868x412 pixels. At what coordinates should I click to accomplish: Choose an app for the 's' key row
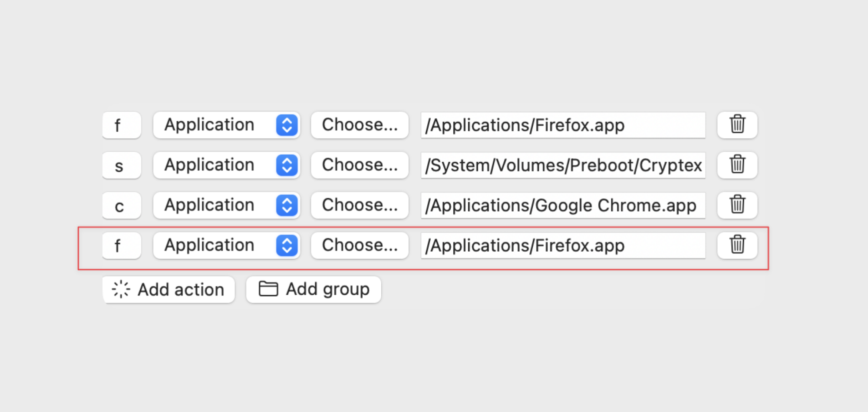360,165
